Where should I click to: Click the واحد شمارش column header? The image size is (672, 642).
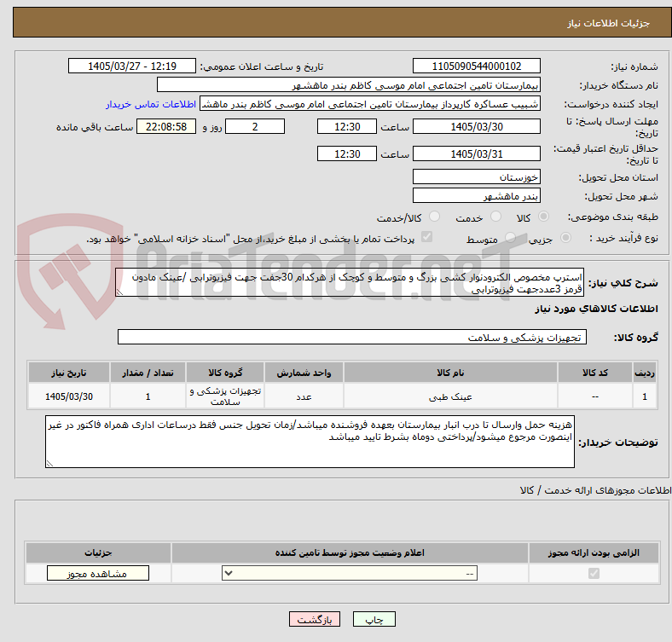304,373
